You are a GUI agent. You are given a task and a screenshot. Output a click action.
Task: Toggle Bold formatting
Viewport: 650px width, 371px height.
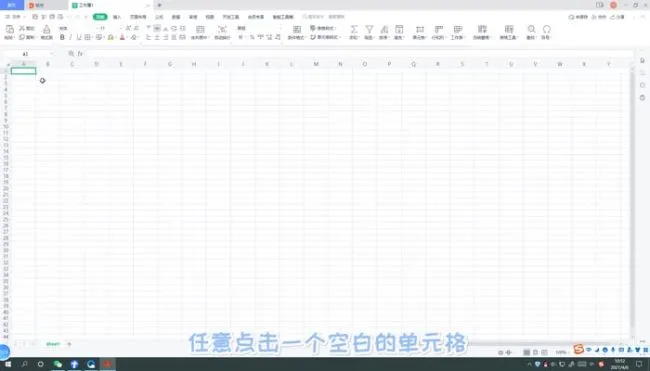point(62,37)
